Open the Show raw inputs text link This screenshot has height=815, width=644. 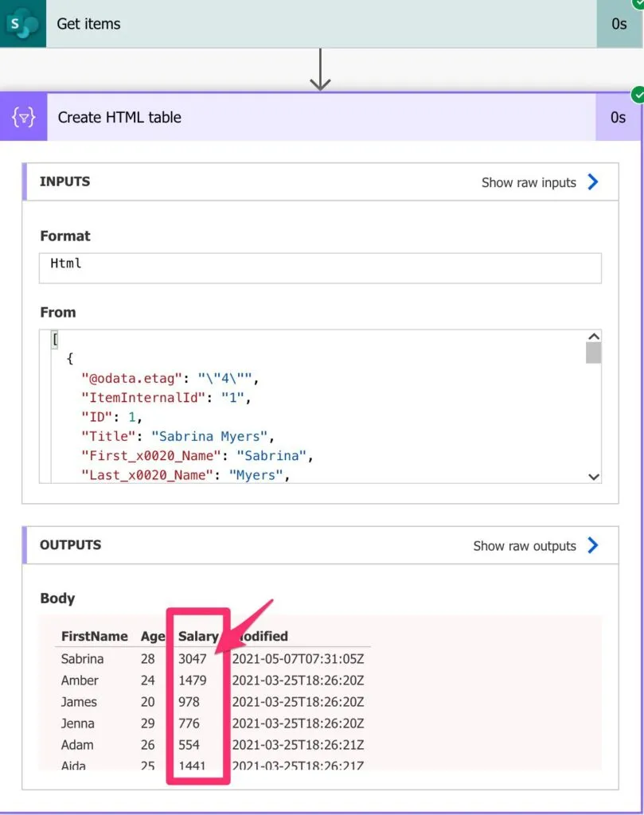tap(529, 182)
